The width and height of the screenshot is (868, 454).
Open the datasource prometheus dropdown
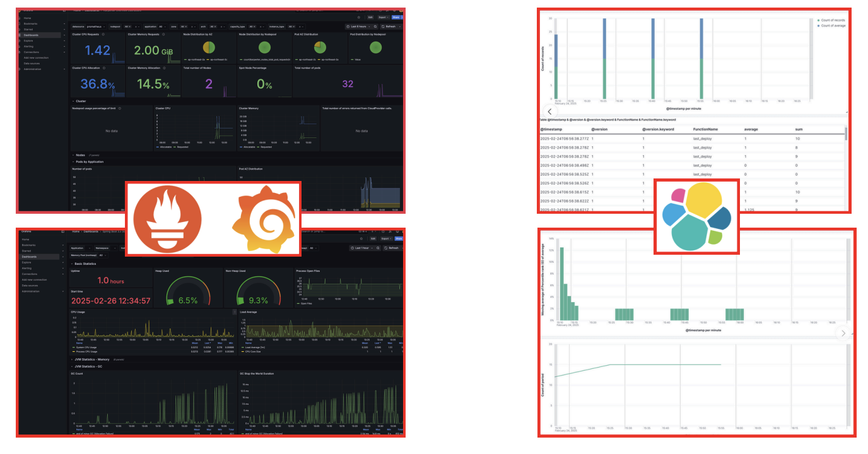click(96, 26)
